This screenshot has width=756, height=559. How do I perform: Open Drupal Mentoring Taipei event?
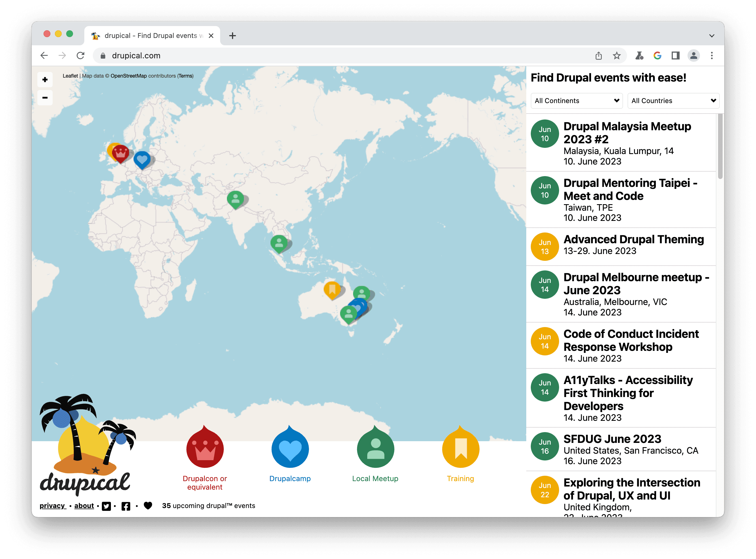621,200
